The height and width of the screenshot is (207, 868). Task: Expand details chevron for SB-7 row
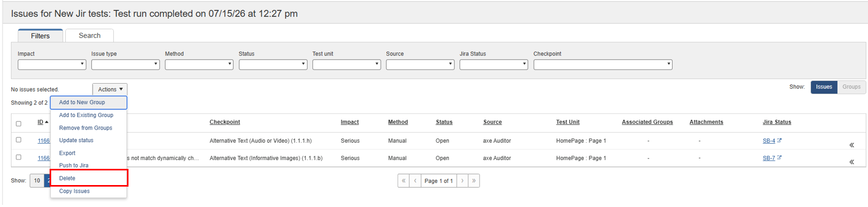point(851,162)
